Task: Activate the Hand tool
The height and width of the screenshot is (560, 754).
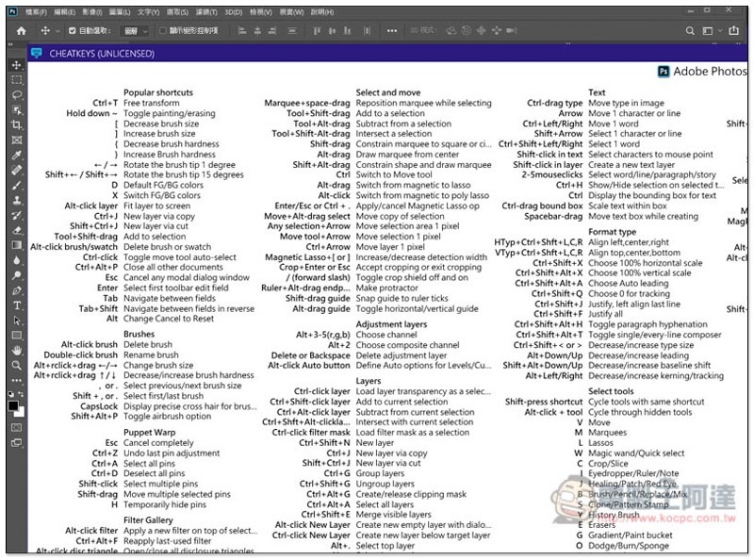Action: (17, 350)
